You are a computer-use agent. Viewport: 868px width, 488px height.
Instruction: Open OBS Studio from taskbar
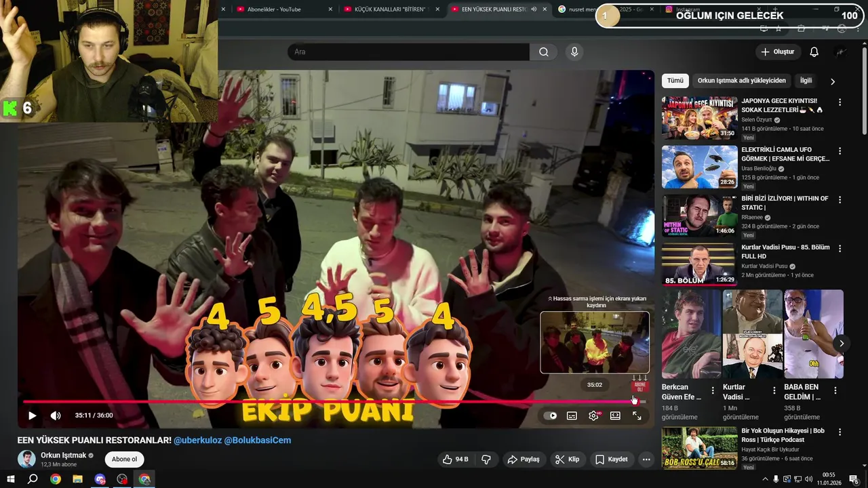(x=122, y=479)
